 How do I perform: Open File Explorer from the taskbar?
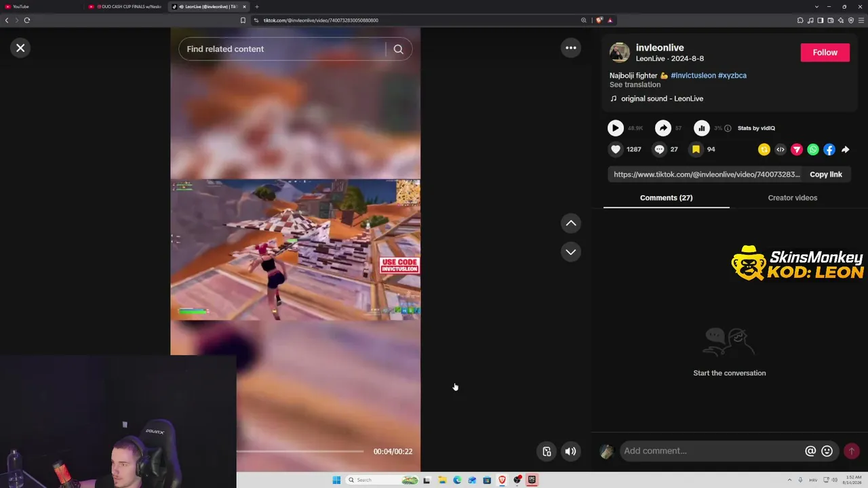442,480
